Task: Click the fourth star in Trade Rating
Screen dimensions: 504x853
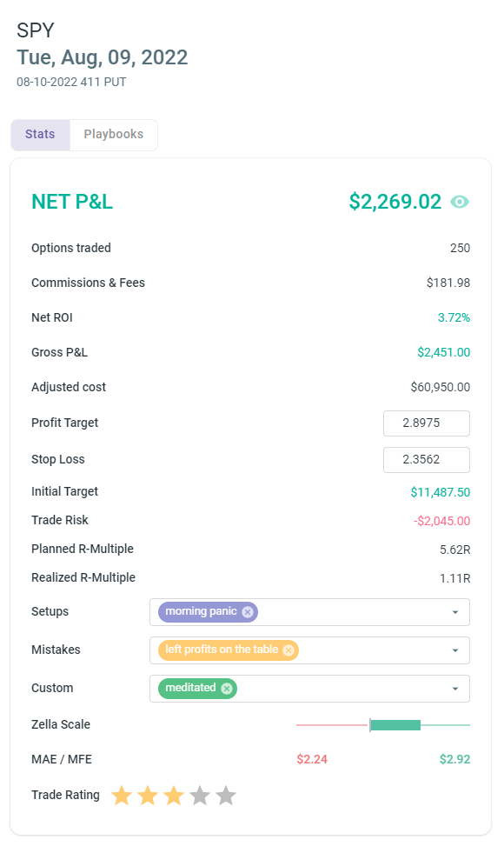Action: tap(199, 794)
